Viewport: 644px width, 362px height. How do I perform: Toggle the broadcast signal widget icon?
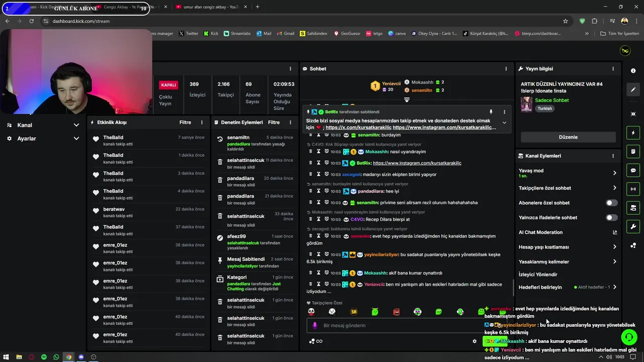click(633, 189)
